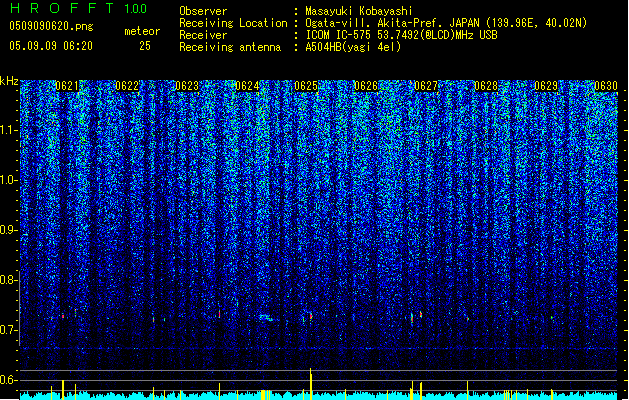This screenshot has width=629, height=400.
Task: Click the 0627 time marker
Action: coord(426,86)
